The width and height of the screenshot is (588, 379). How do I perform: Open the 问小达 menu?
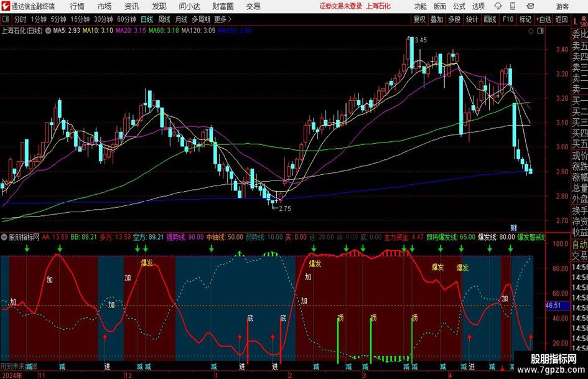(x=189, y=6)
